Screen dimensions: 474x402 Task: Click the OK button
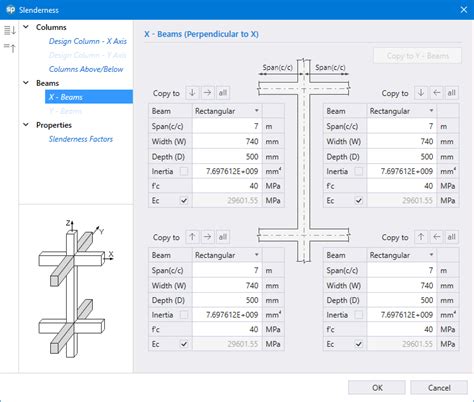tap(377, 388)
